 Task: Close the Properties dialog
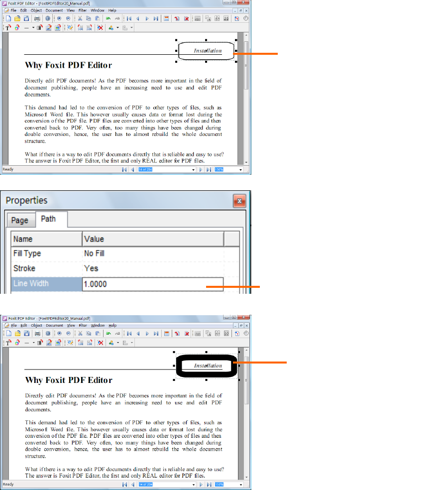[x=239, y=201]
